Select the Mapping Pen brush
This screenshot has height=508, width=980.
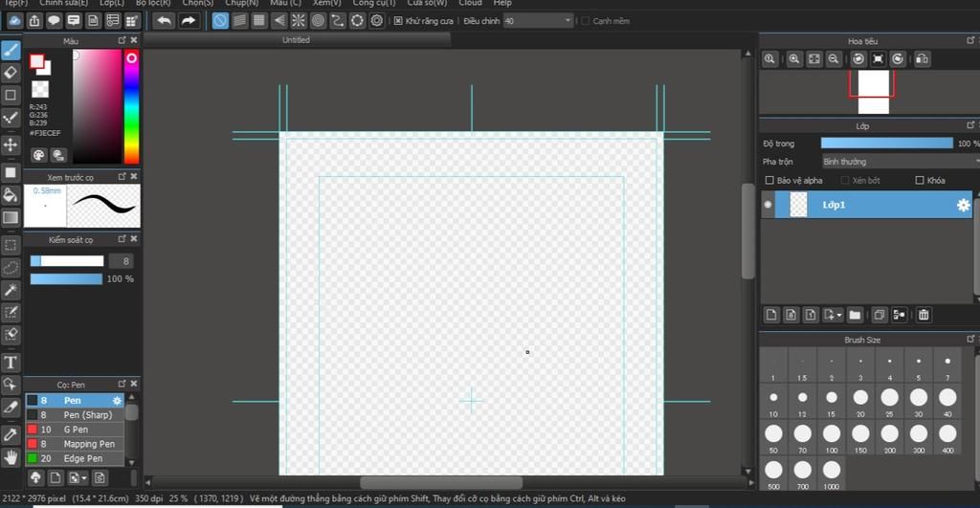click(75, 444)
